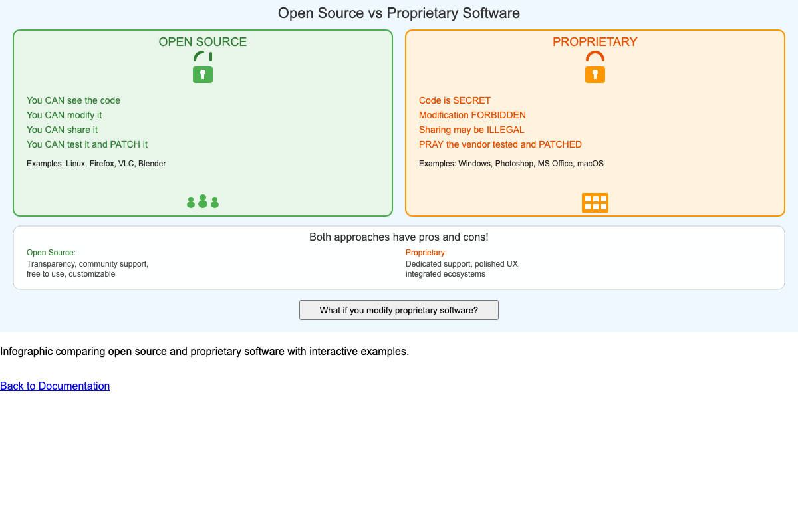
Task: Click the PROPRIETARY panel heading
Action: (595, 41)
